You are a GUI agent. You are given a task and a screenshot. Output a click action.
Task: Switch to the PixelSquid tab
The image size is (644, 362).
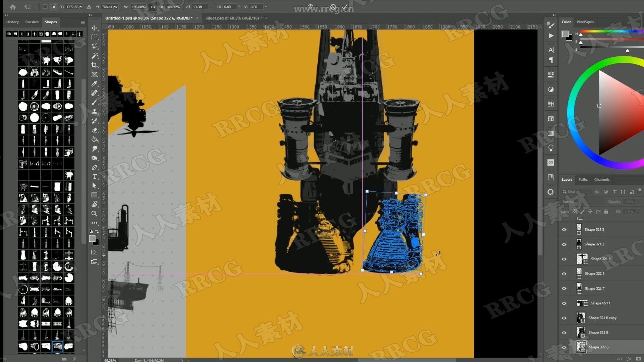point(585,22)
